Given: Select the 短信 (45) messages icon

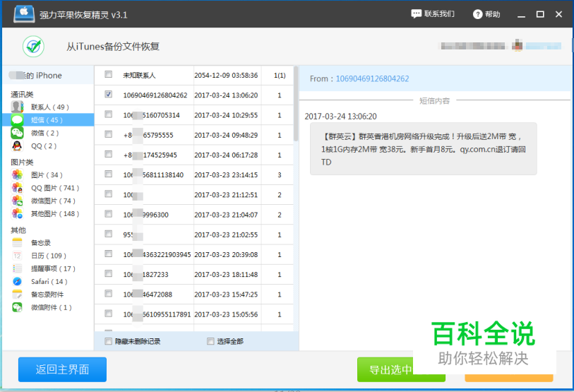Looking at the screenshot, I should tap(17, 120).
